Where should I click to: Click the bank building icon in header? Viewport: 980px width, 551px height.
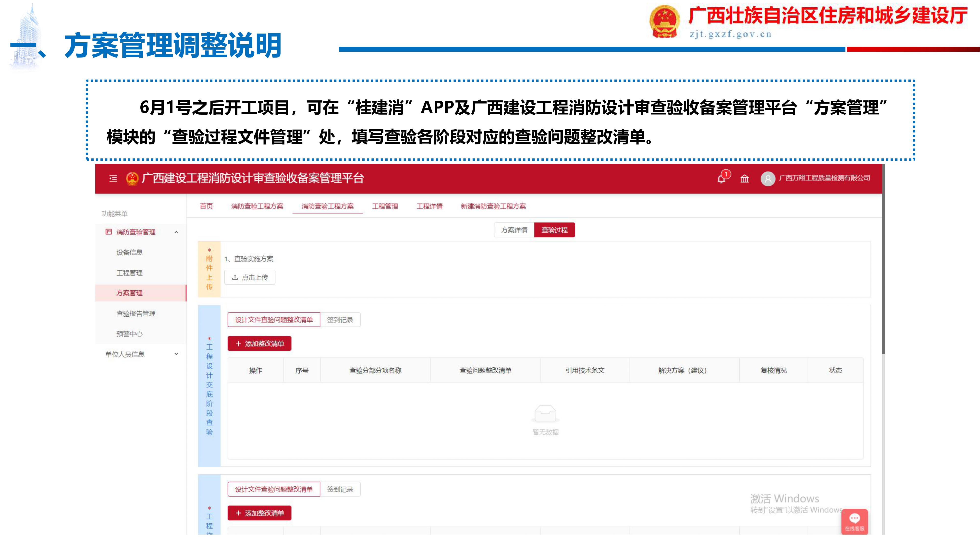coord(745,178)
